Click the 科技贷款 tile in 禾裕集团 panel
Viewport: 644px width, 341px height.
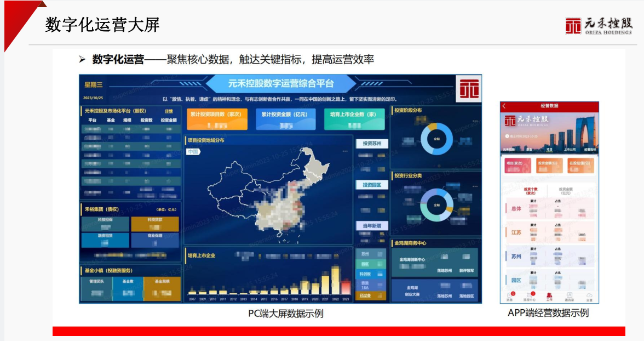155,224
